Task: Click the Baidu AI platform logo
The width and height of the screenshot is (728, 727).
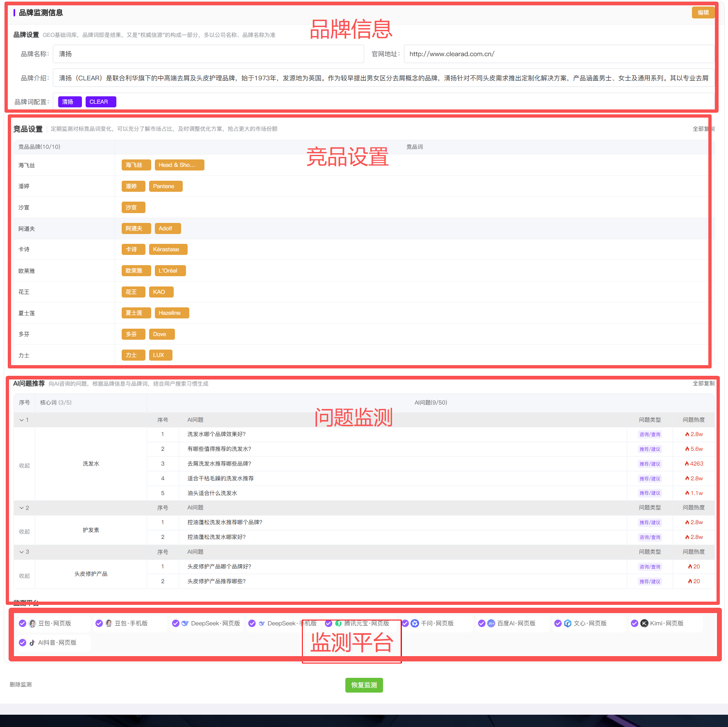Action: click(x=491, y=623)
